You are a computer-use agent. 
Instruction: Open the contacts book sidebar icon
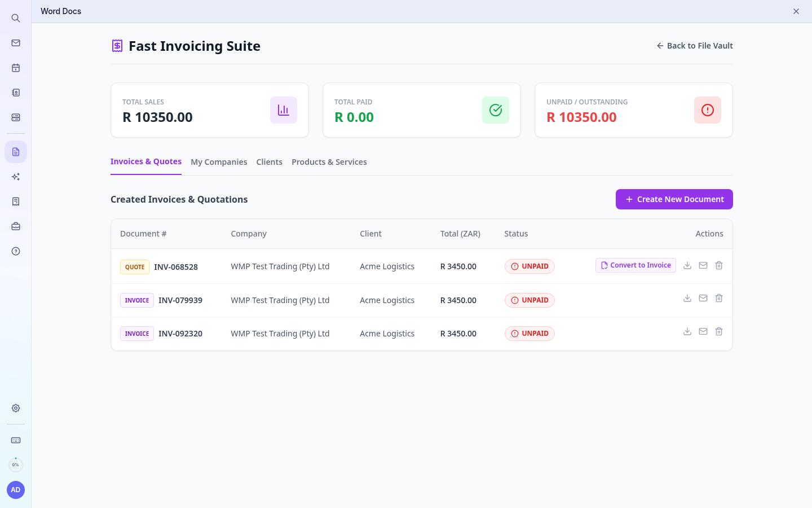click(16, 93)
